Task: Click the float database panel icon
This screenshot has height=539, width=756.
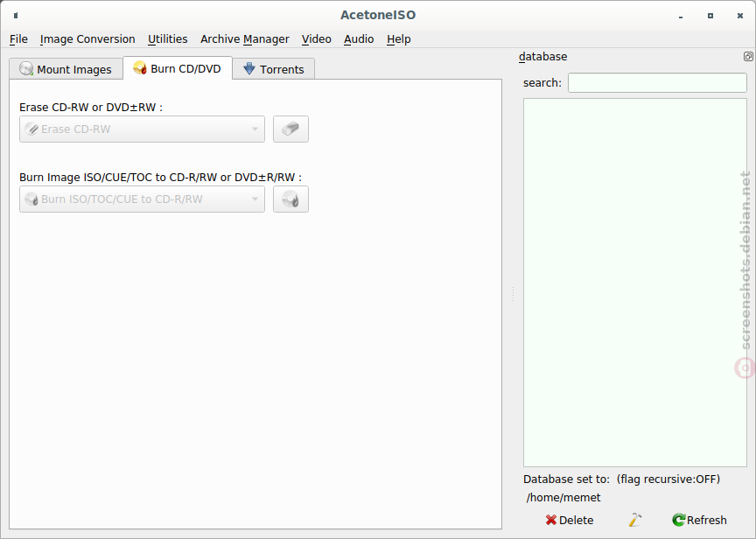Action: pos(748,56)
